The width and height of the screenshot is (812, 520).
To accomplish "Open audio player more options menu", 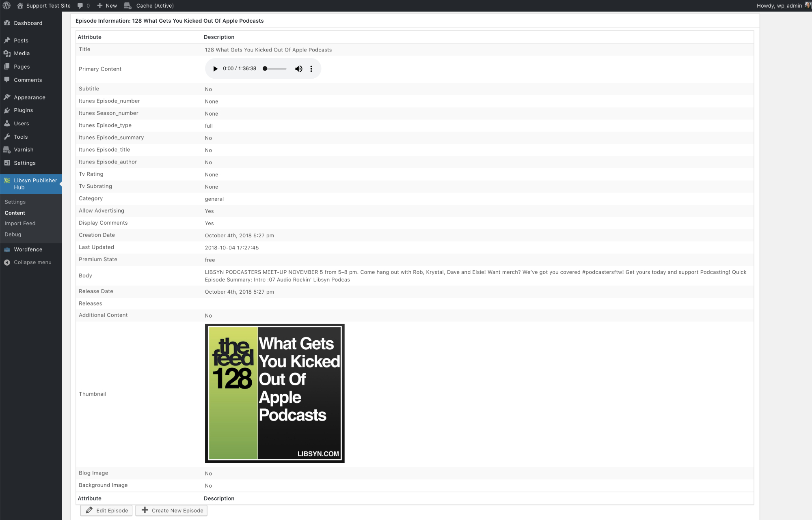I will [311, 69].
